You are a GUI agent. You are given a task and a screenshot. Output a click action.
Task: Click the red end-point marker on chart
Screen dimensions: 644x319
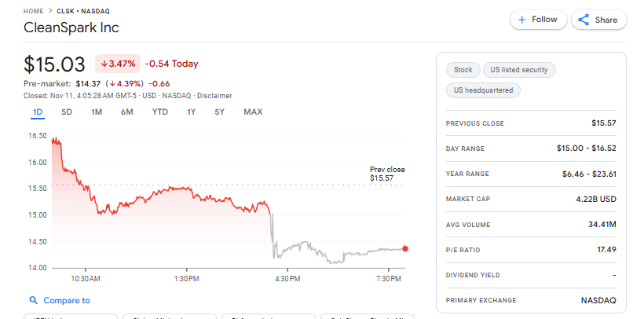tap(405, 249)
